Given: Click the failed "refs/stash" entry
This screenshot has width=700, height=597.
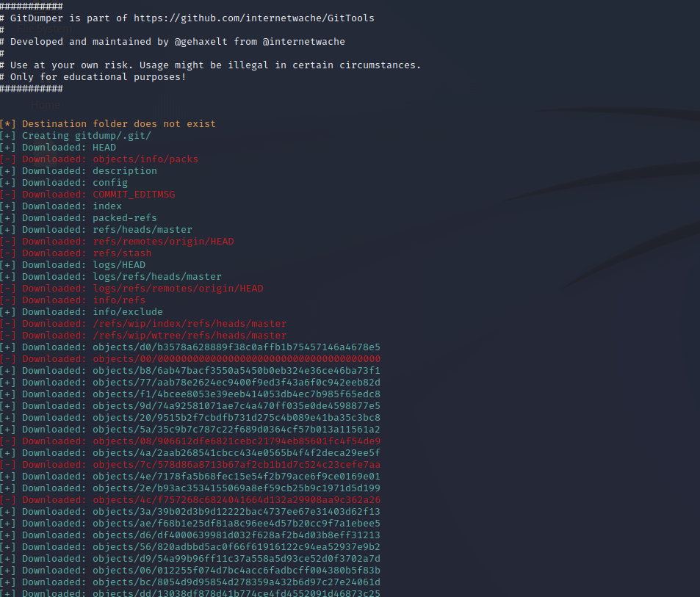Looking at the screenshot, I should coord(76,253).
